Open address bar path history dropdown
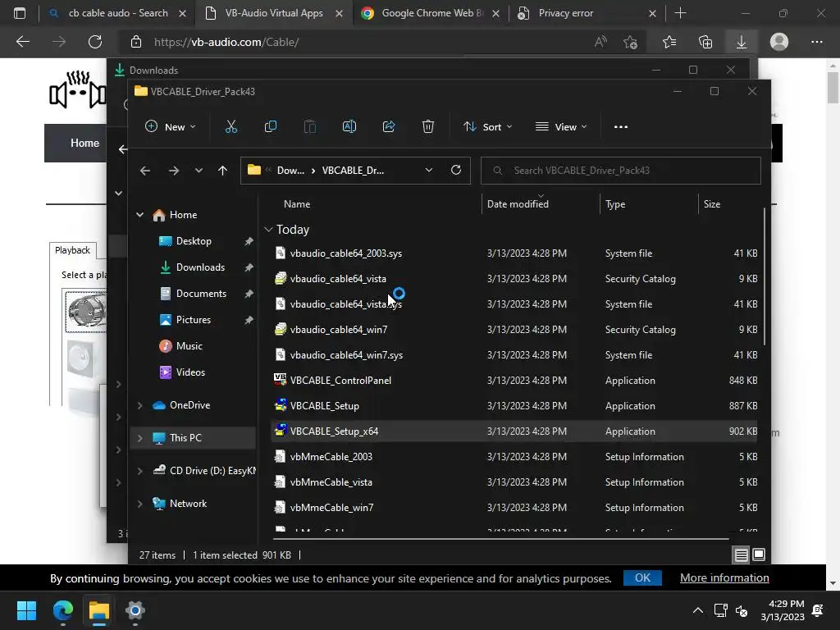840x630 pixels. [428, 170]
